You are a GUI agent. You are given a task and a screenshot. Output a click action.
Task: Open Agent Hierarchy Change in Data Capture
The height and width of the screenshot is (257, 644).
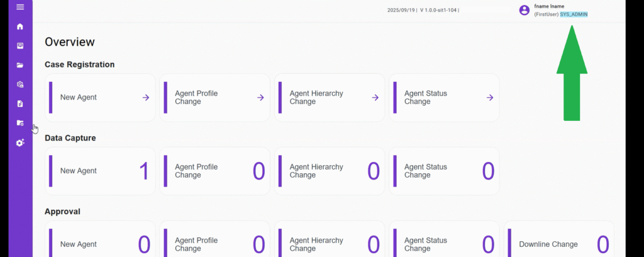330,171
